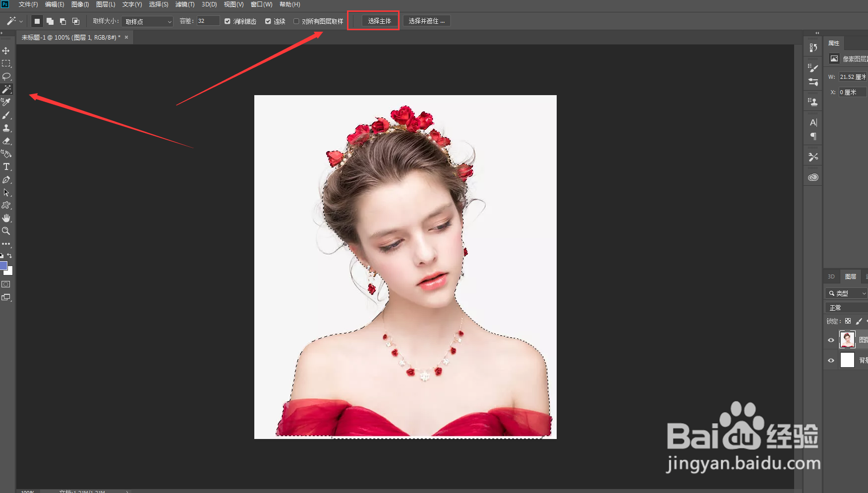Viewport: 868px width, 493px height.
Task: Select the Move tool
Action: click(x=6, y=51)
